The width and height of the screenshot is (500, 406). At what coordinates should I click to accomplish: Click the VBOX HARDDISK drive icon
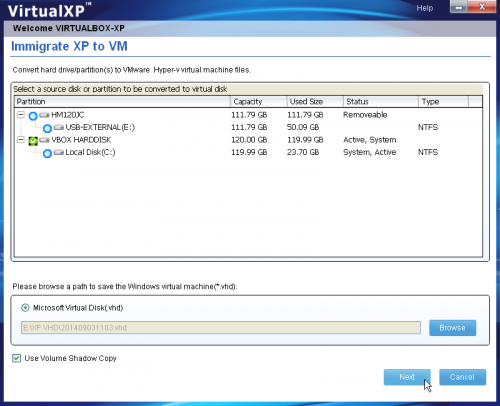(44, 140)
